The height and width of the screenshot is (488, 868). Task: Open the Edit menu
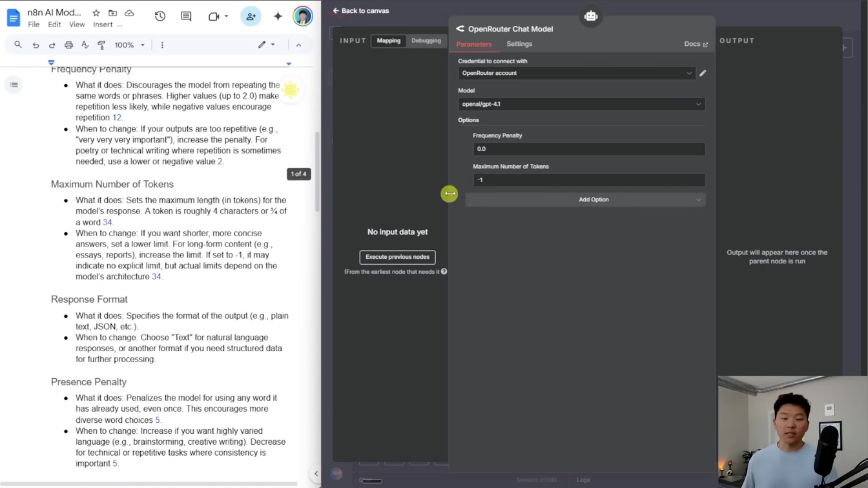point(54,25)
